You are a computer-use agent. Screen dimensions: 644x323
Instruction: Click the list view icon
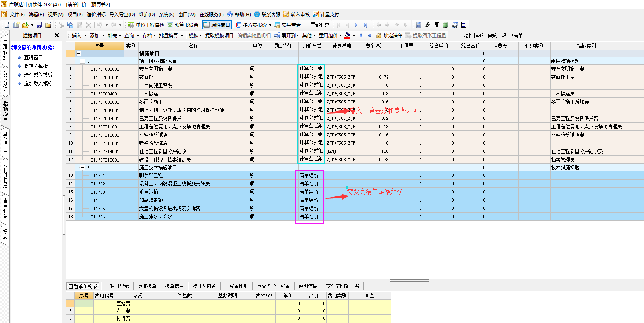464,25
